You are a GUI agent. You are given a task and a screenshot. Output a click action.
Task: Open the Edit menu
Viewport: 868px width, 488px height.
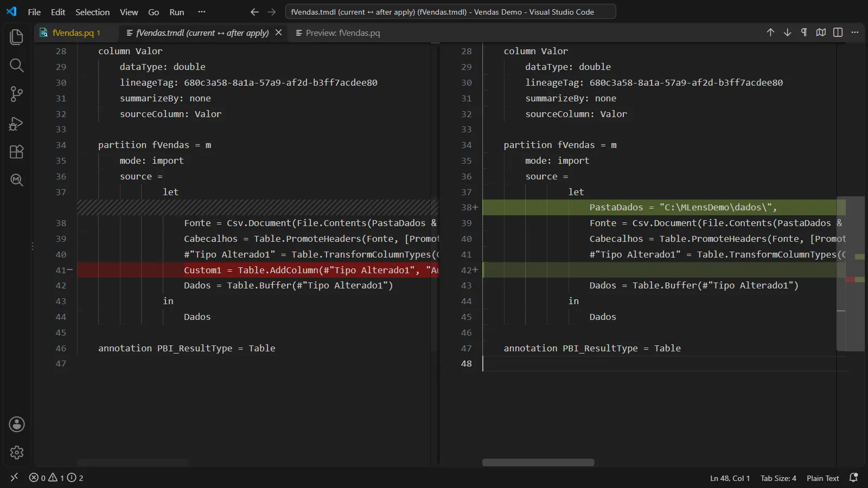[x=58, y=12]
